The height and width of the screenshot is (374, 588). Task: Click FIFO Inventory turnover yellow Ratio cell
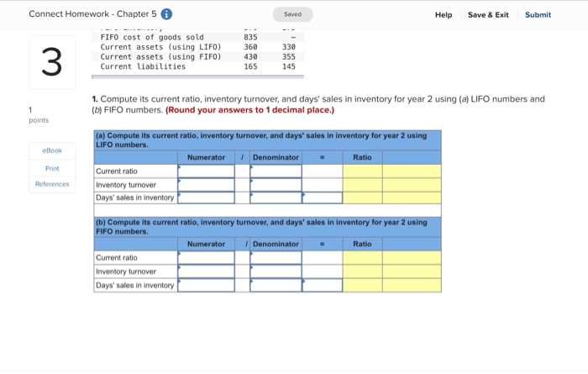point(362,271)
